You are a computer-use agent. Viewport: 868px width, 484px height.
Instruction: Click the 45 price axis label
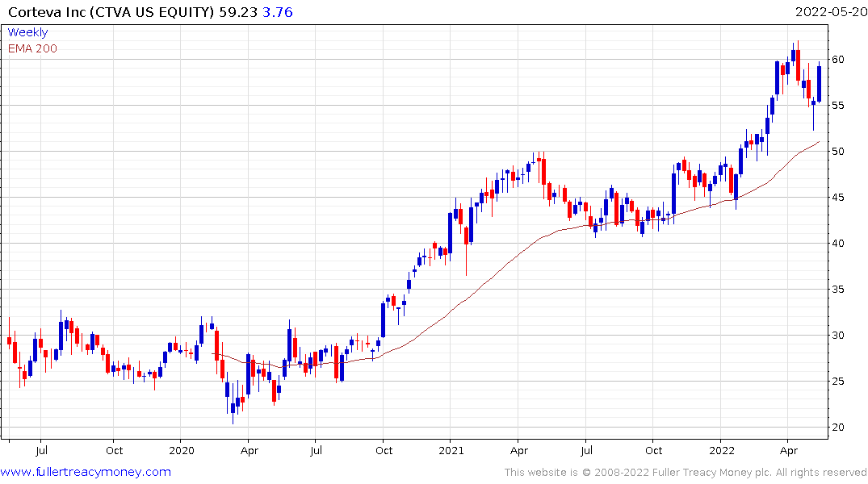click(838, 197)
